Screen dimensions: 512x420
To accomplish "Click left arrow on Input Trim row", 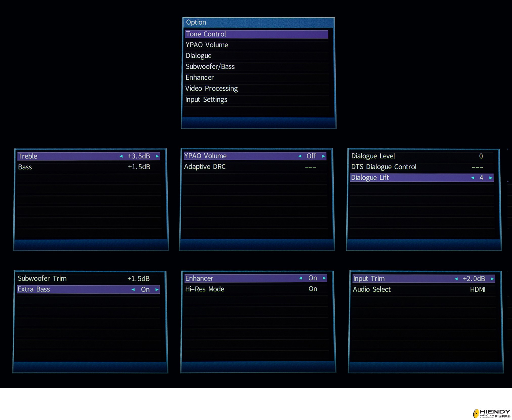I will tap(456, 278).
